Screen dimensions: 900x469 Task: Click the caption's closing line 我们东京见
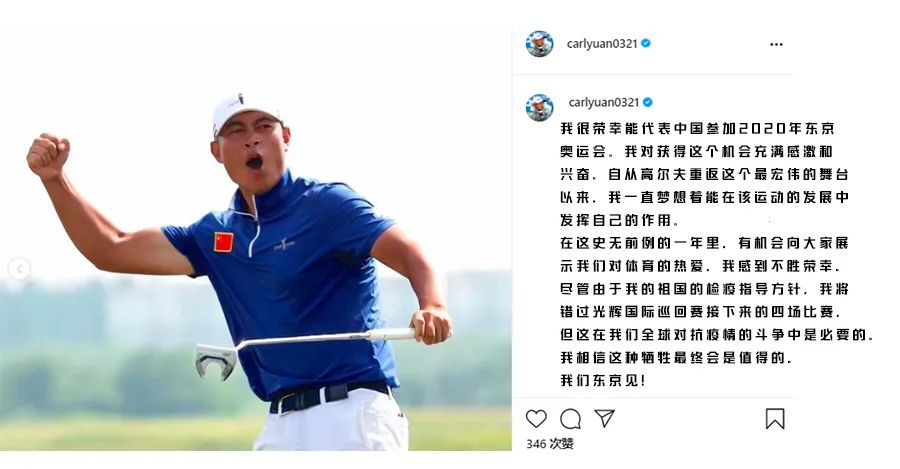click(603, 380)
